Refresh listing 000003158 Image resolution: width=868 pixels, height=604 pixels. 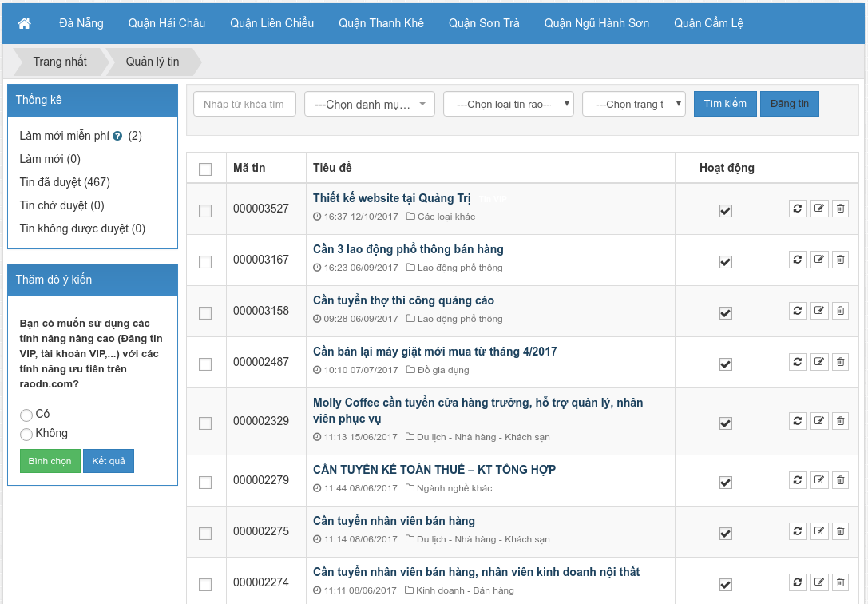coord(797,311)
